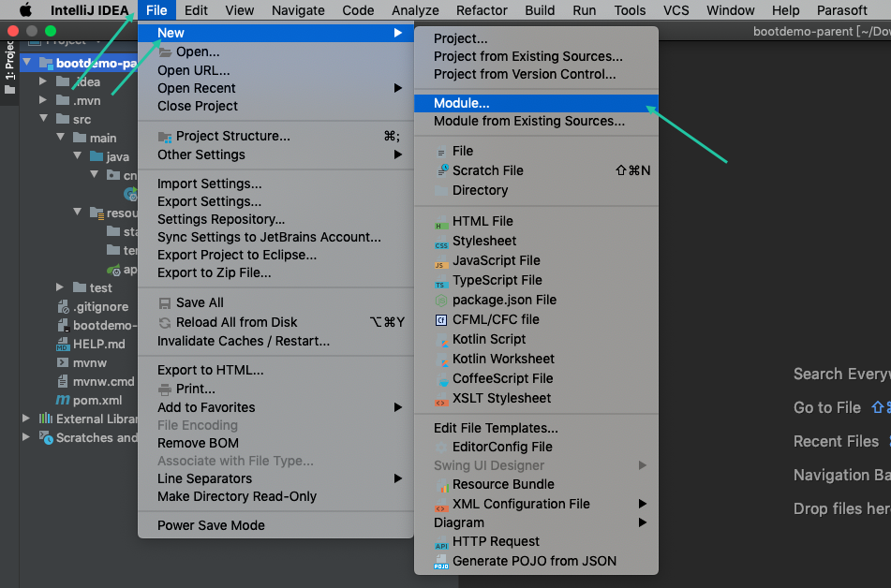Click the HTML File icon in submenu
Image resolution: width=891 pixels, height=588 pixels.
(x=441, y=222)
